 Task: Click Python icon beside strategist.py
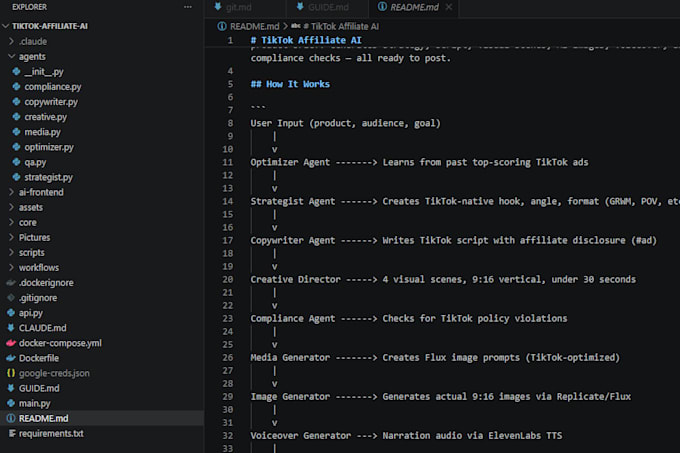click(16, 177)
